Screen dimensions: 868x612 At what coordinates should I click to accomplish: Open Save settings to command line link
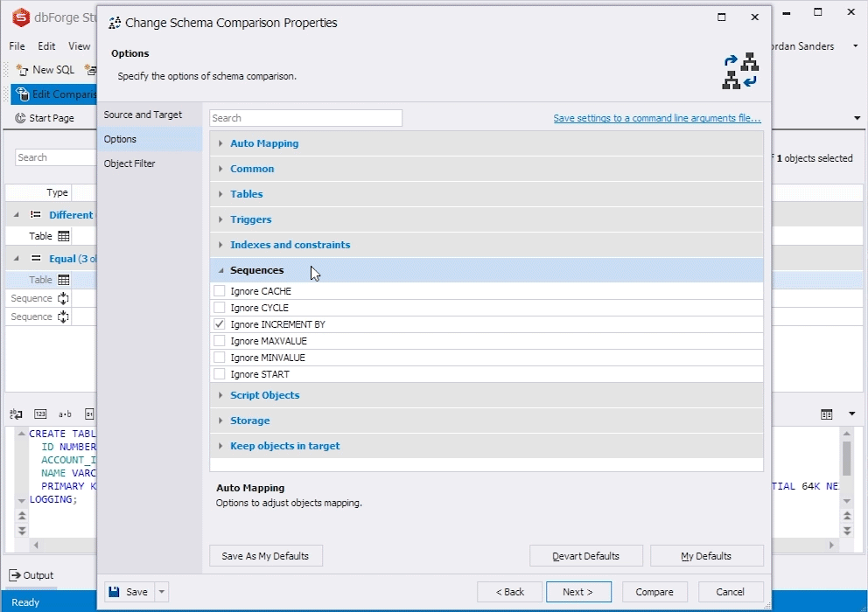657,118
